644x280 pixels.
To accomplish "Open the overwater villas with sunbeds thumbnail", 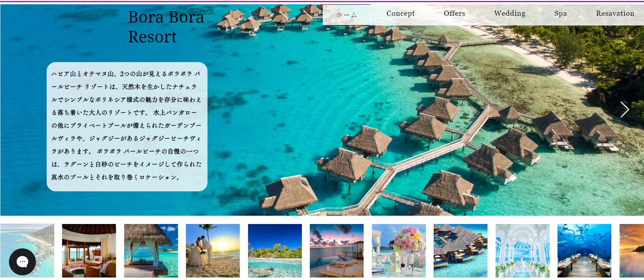I will (x=461, y=250).
